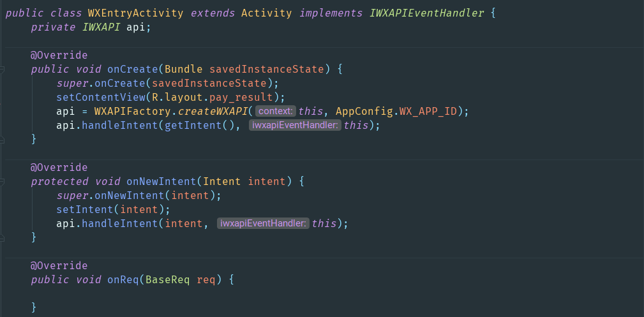Click the super.onCreate call

(101, 84)
